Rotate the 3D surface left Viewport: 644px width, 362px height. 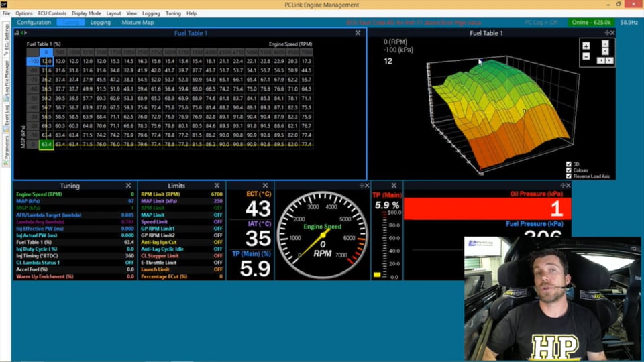600,60
